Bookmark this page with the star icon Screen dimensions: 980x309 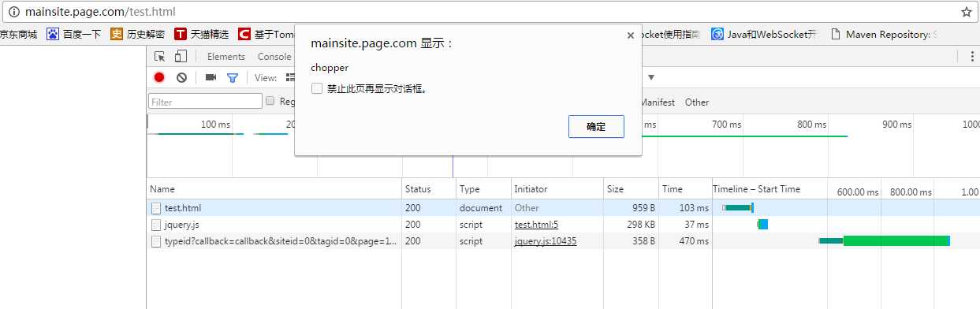966,12
